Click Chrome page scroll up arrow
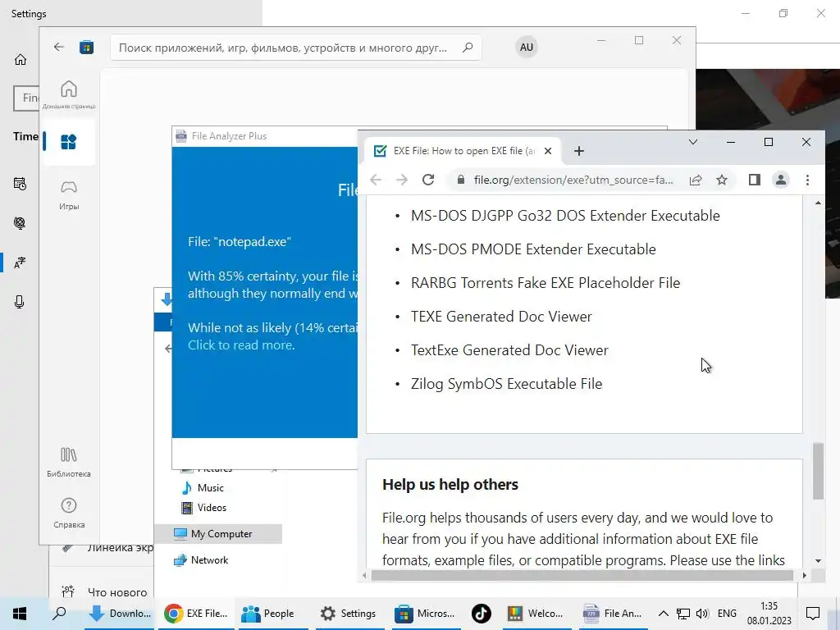 coord(818,203)
